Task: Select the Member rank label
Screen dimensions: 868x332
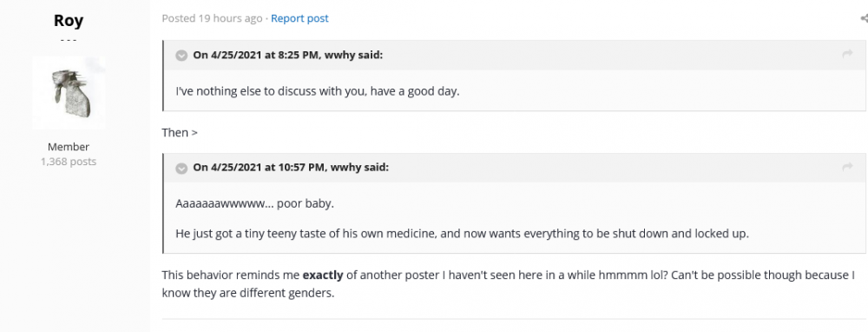Action: tap(69, 147)
